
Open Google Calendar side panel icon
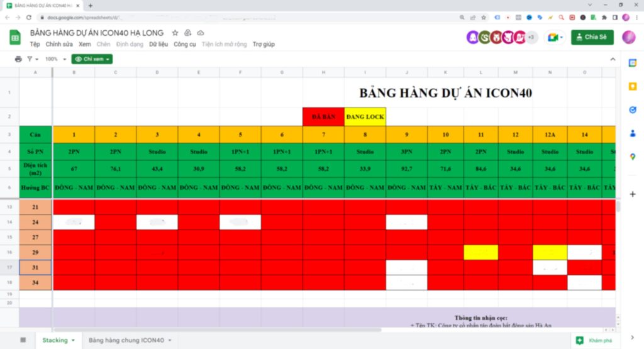(633, 63)
